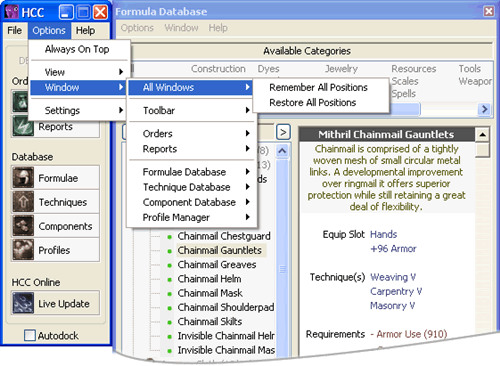Open the Help menu in HCC
Image resolution: width=500 pixels, height=366 pixels.
coord(85,30)
